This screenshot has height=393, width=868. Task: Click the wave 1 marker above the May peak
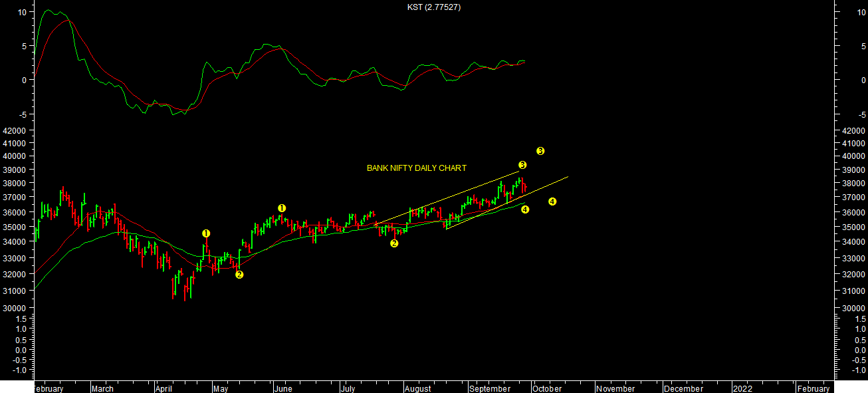(206, 233)
